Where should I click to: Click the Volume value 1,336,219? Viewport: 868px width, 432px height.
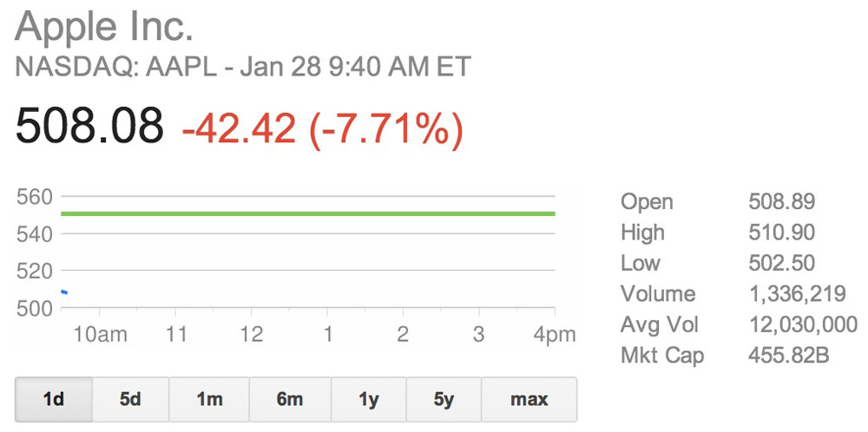(x=796, y=294)
